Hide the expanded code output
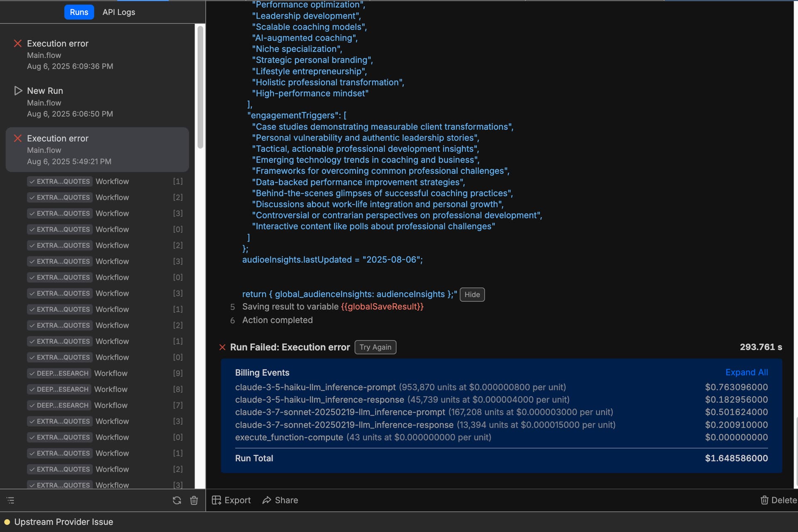The width and height of the screenshot is (798, 532). tap(472, 294)
